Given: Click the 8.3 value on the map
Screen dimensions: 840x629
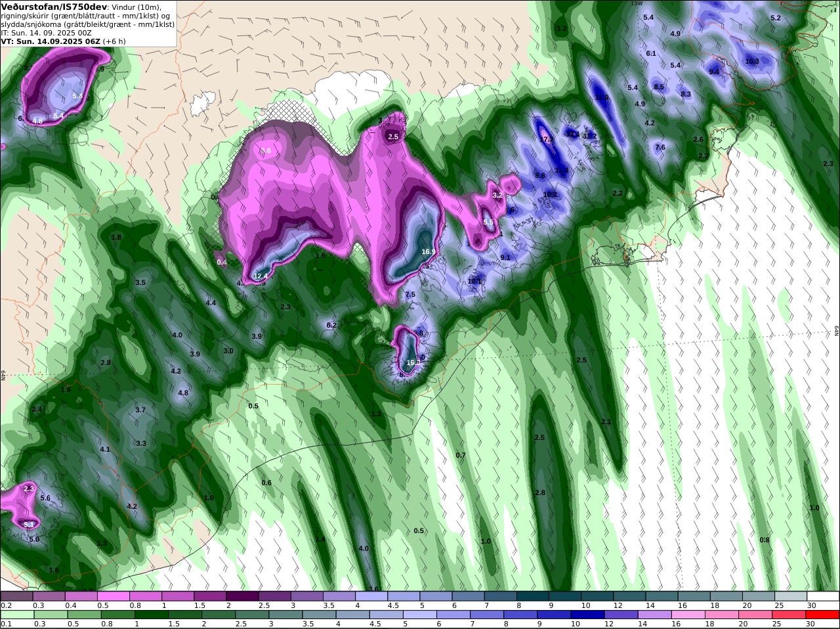Looking at the screenshot, I should 686,95.
